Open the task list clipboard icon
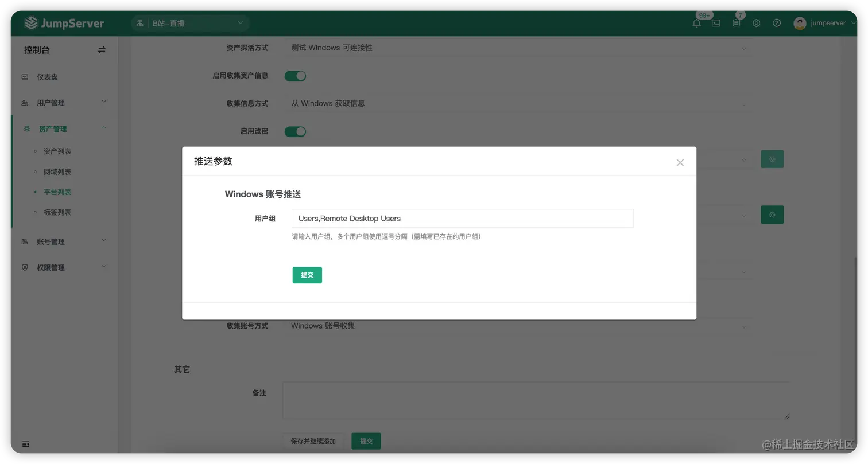Image resolution: width=868 pixels, height=464 pixels. coord(736,24)
